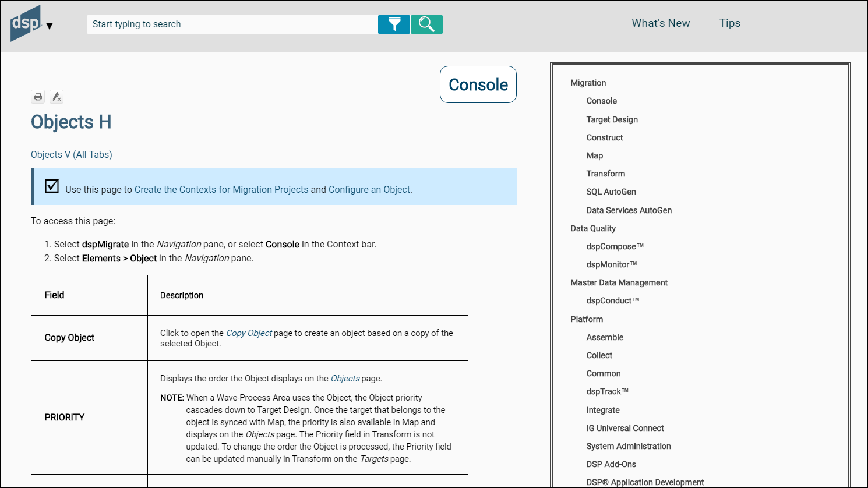Follow the Copy Object page link
The width and height of the screenshot is (868, 488).
(249, 333)
